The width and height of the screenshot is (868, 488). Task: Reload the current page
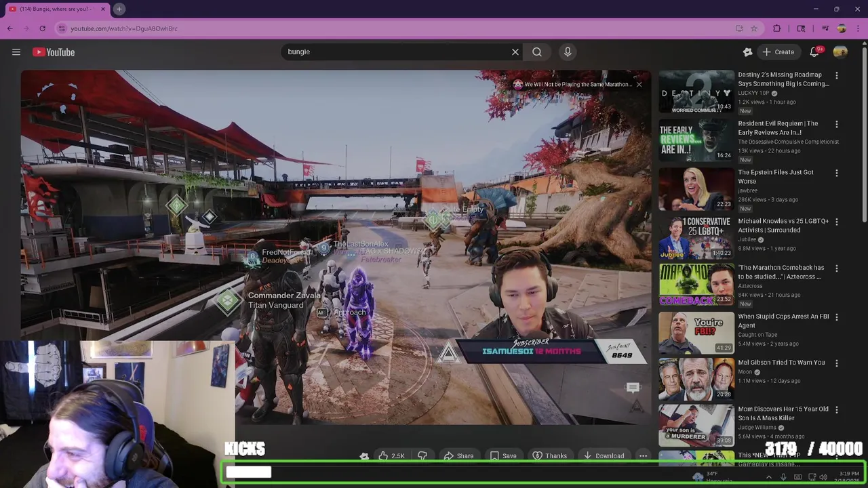43,28
